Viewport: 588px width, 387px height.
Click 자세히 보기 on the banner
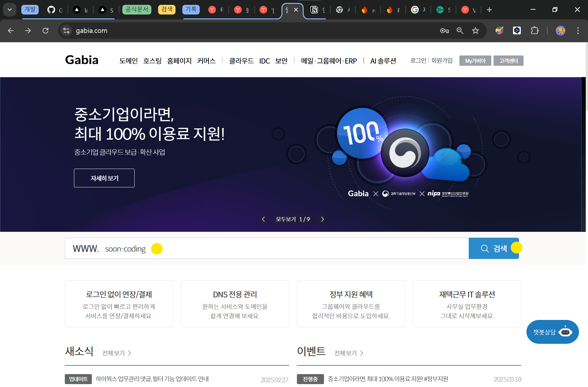[x=104, y=178]
